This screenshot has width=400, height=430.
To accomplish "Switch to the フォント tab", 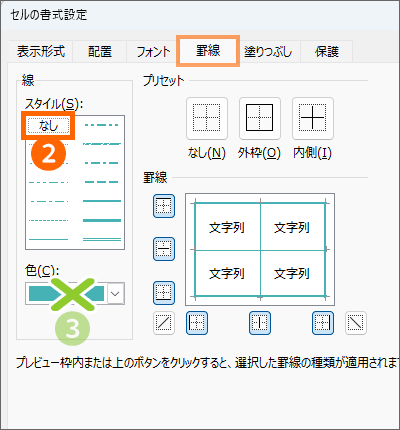I will (153, 52).
